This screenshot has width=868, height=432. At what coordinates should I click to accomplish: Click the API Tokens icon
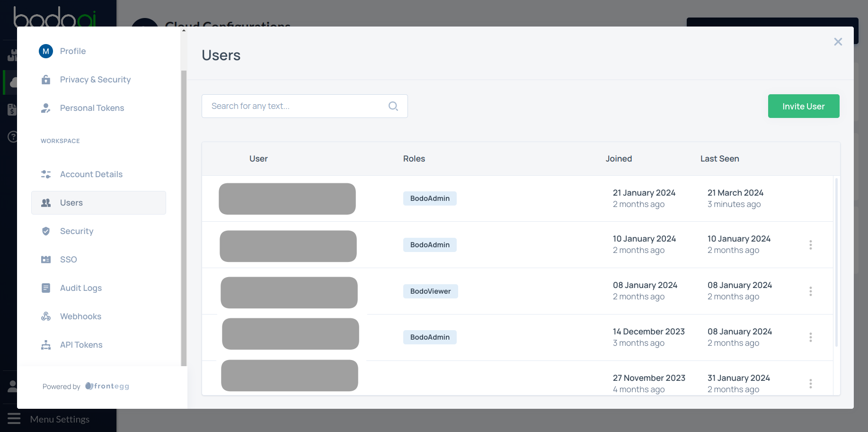tap(45, 344)
